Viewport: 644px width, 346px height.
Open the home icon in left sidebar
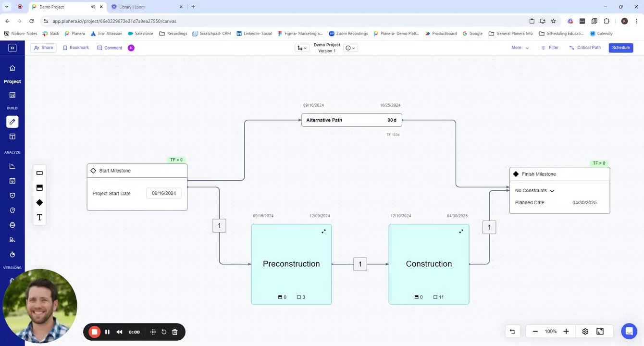[12, 68]
